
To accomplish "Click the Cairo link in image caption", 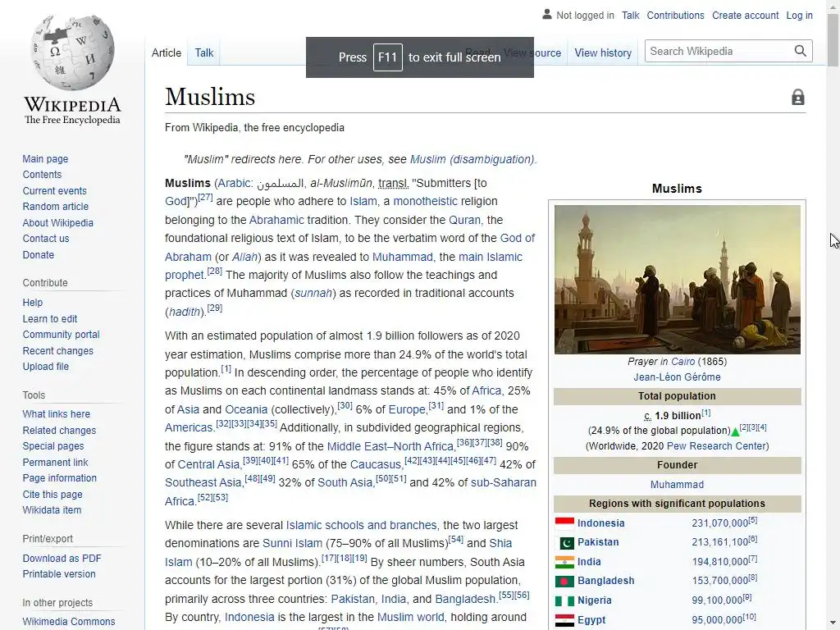I will (682, 362).
